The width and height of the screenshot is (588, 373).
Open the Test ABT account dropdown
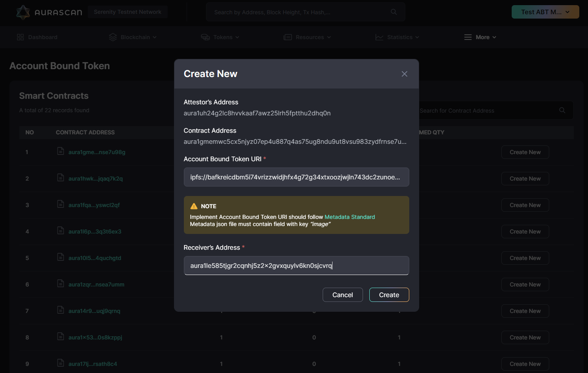pos(545,12)
